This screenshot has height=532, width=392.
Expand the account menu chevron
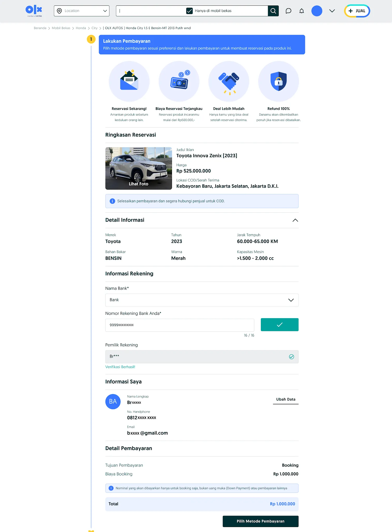pos(332,11)
